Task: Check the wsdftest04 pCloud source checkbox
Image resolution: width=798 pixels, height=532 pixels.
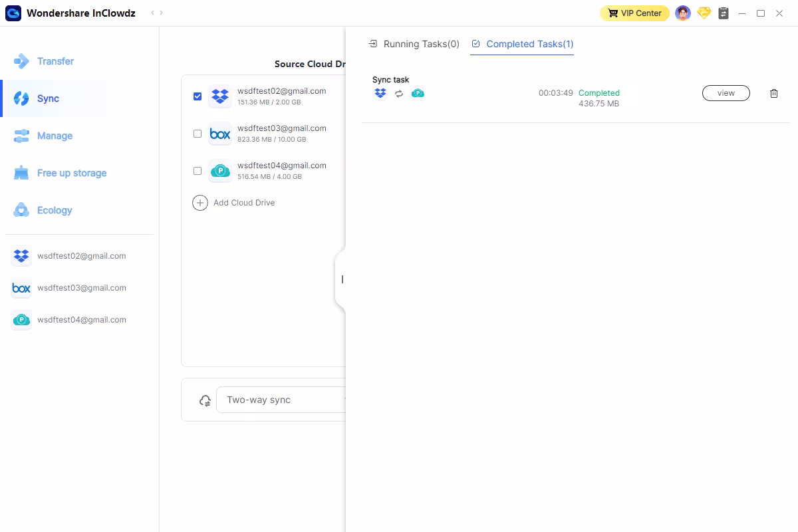Action: point(198,171)
